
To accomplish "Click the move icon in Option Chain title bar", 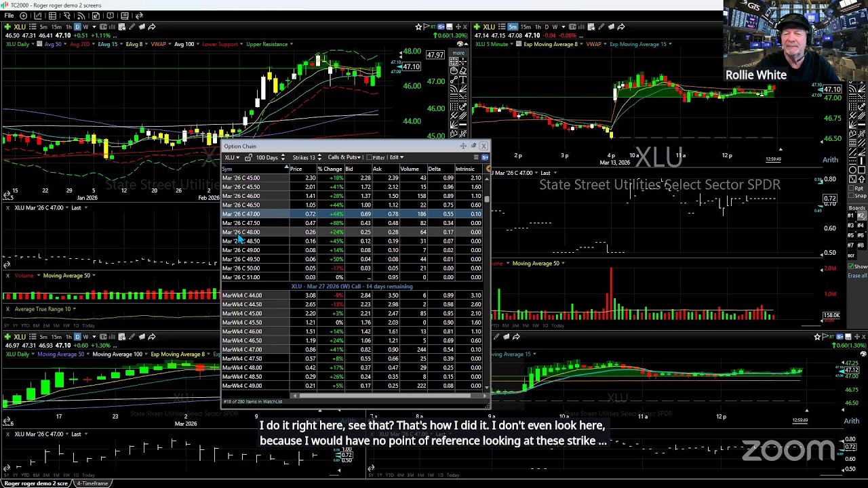I will point(463,146).
